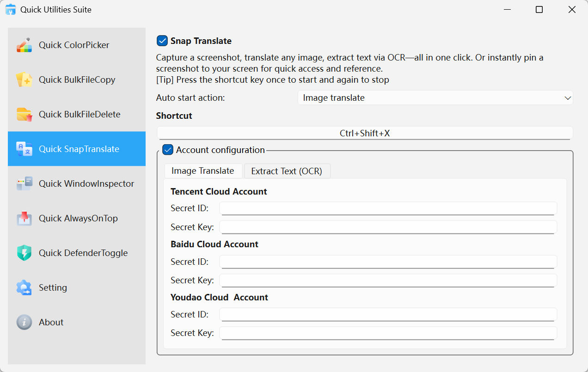Click the Quick DefenderToggle shield icon

coord(24,253)
